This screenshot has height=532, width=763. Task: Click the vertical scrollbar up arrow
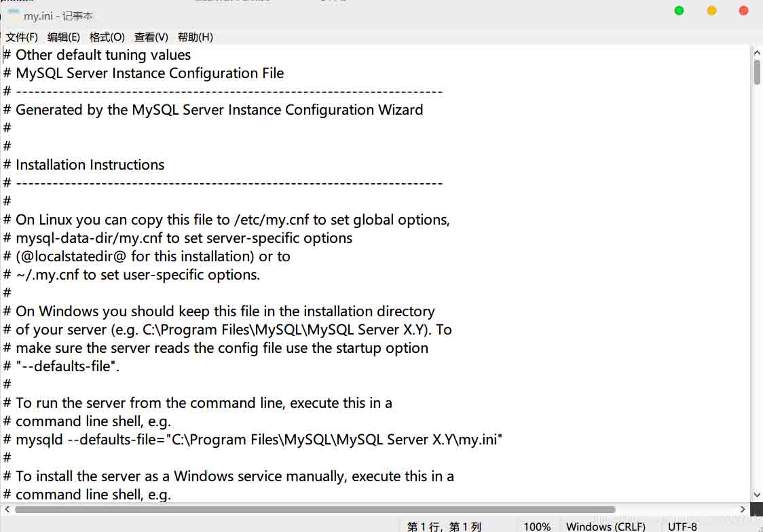757,52
